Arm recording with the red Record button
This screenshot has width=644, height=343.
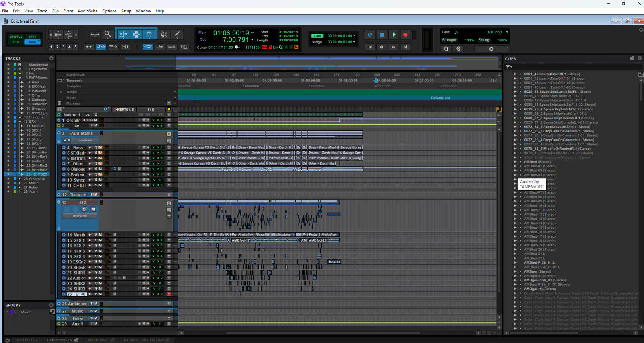pyautogui.click(x=405, y=35)
